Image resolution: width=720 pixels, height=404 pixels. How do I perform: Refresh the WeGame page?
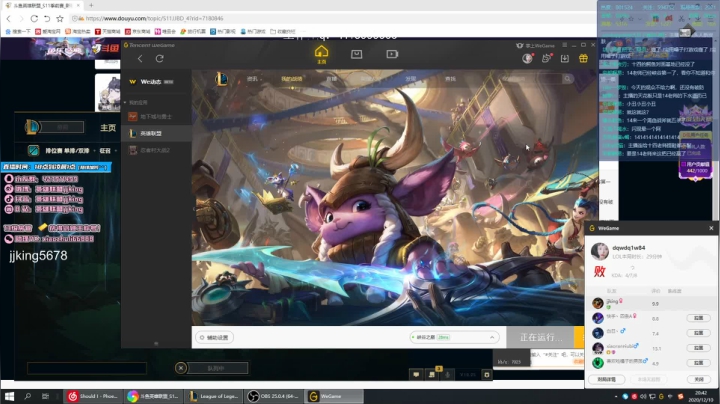click(159, 58)
